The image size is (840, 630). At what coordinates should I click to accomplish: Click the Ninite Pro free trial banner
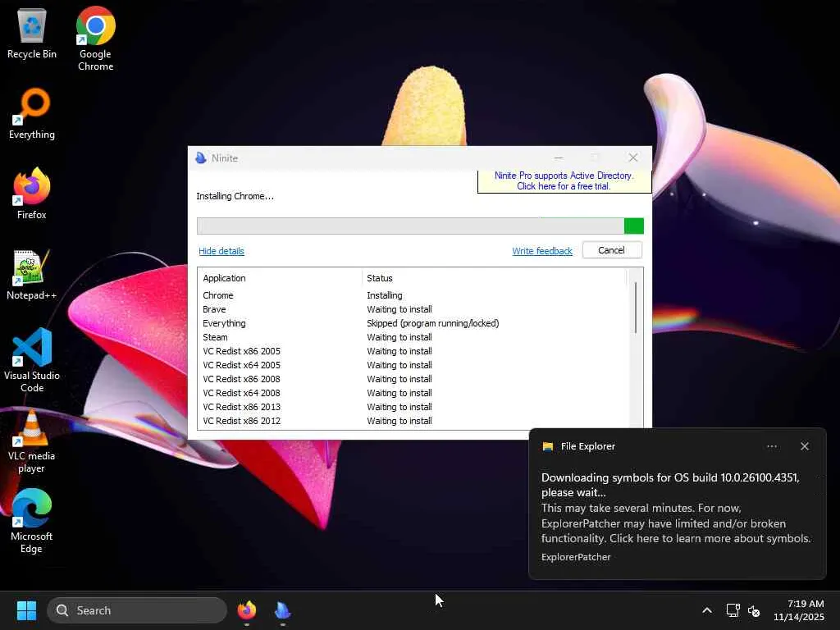pyautogui.click(x=564, y=181)
